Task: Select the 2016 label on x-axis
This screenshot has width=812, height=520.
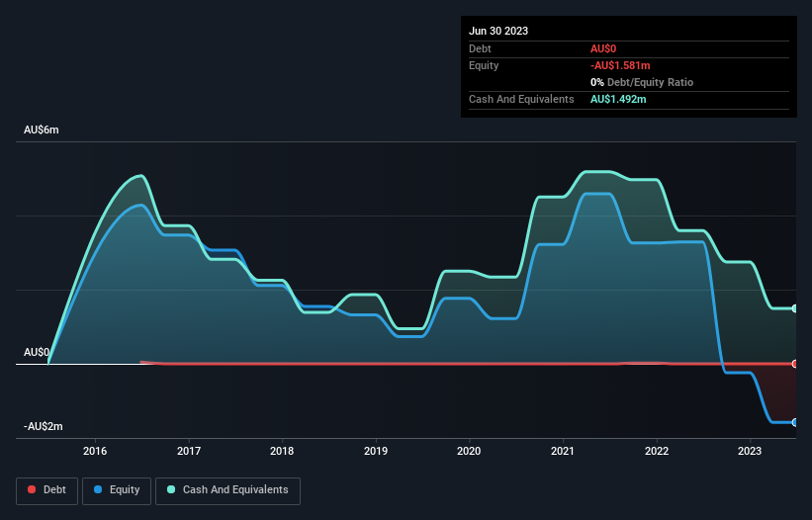Action: tap(95, 451)
